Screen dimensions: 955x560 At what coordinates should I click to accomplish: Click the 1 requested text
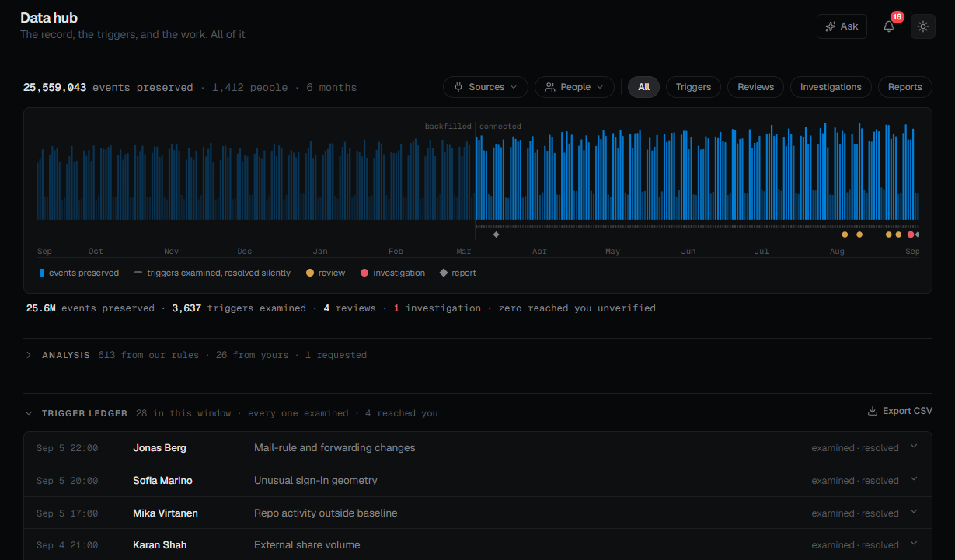[x=336, y=355]
